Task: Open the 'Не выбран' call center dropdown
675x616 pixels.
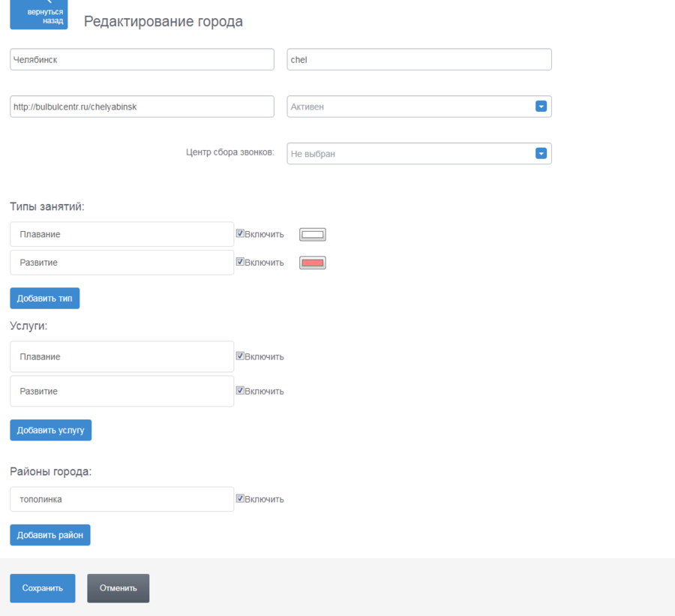Action: tap(418, 154)
